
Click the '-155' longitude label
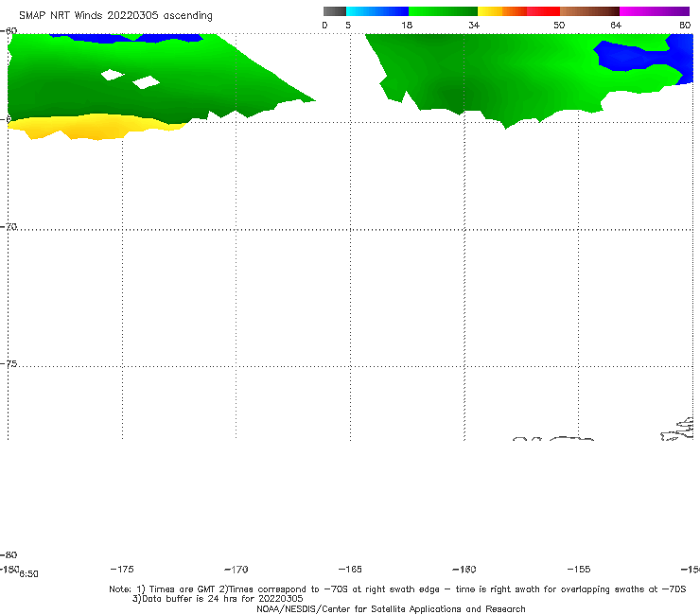coord(579,570)
